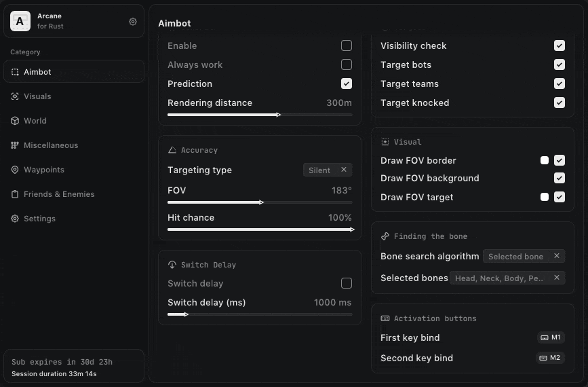Image resolution: width=588 pixels, height=387 pixels.
Task: Switch to the Aimbot category
Action: point(37,72)
